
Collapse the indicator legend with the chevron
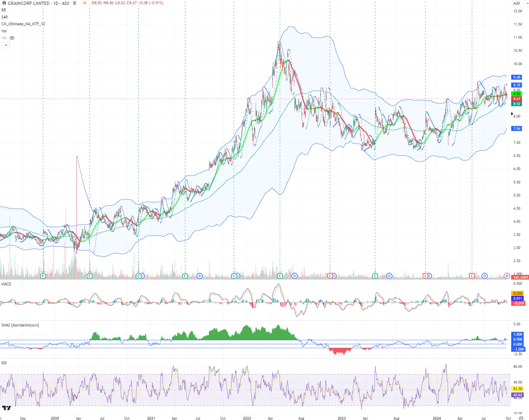coord(6,45)
